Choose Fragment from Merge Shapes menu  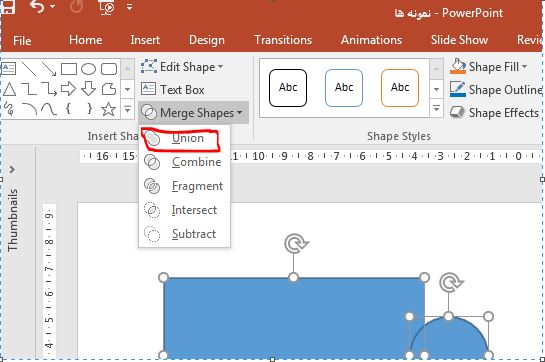pyautogui.click(x=184, y=186)
